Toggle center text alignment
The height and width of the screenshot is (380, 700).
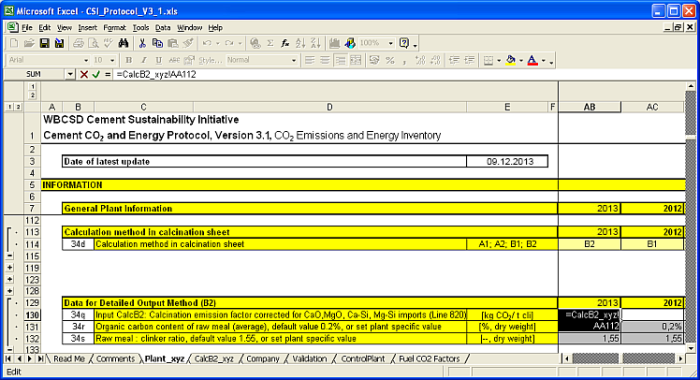coord(325,60)
